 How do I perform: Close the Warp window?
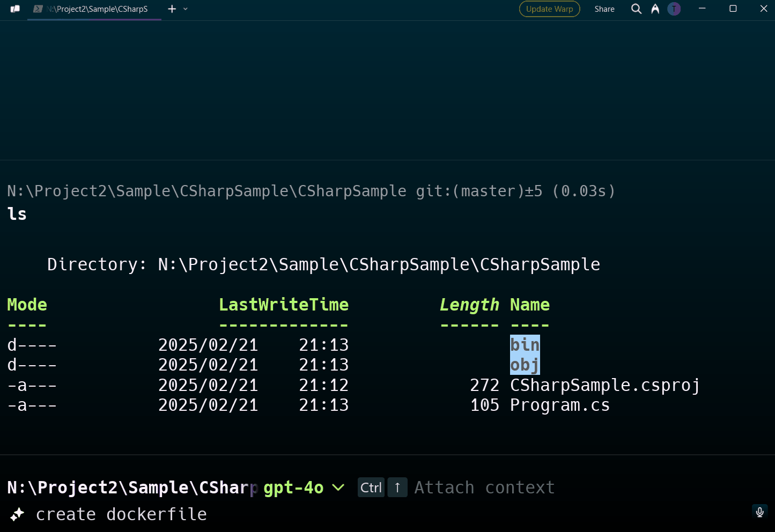(764, 9)
